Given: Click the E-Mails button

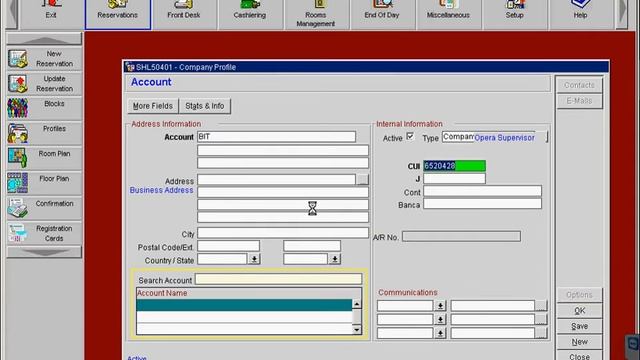Looking at the screenshot, I should coord(579,101).
